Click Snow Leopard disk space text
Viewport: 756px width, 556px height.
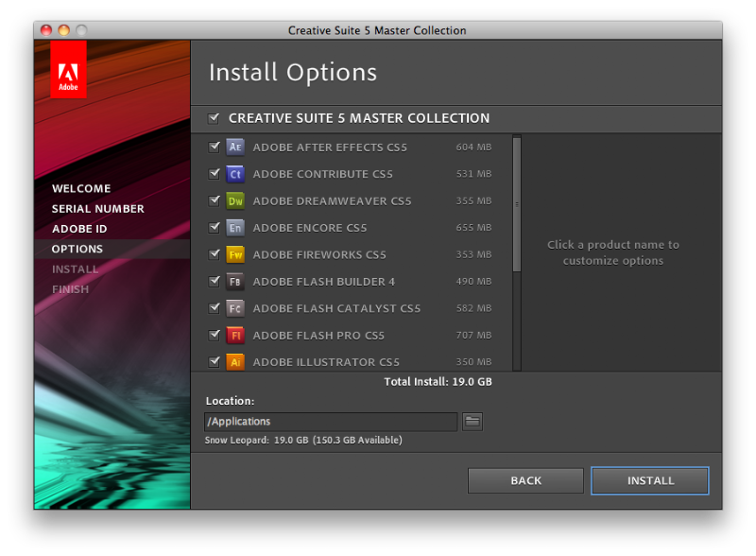303,441
